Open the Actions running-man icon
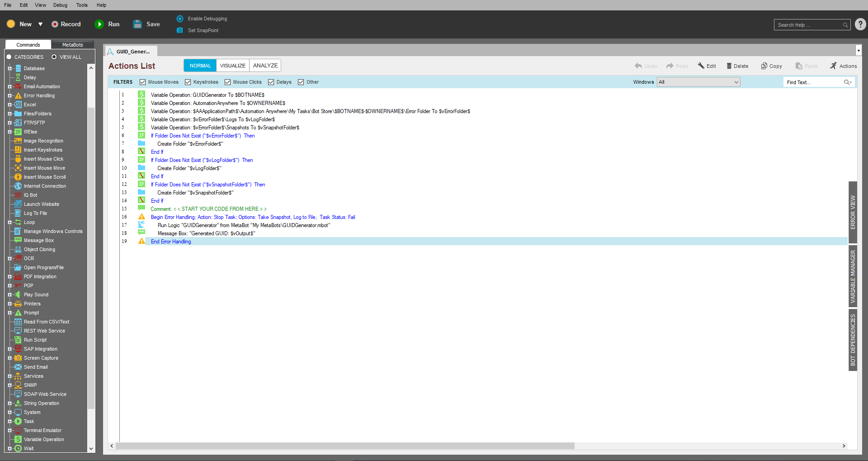 [x=833, y=66]
